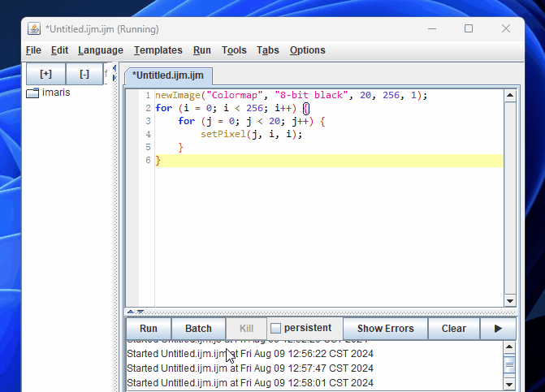
Task: Click the output log scroll-down arrow
Action: click(x=509, y=384)
